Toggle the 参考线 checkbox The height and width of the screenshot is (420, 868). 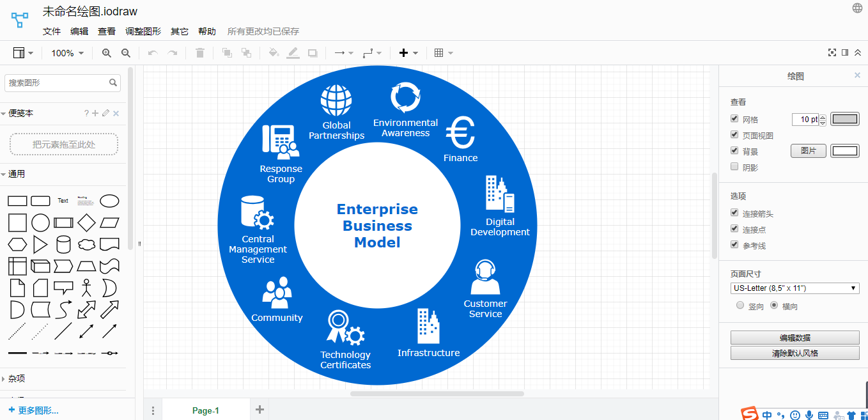pos(734,245)
